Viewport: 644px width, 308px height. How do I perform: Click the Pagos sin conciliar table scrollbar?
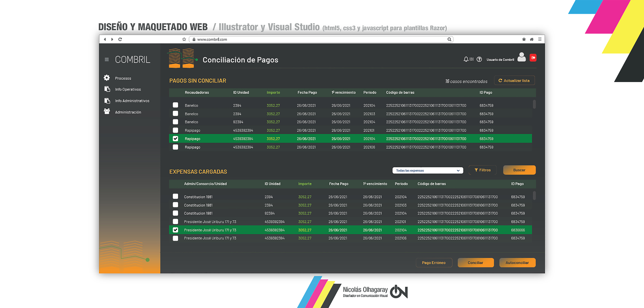tap(534, 104)
